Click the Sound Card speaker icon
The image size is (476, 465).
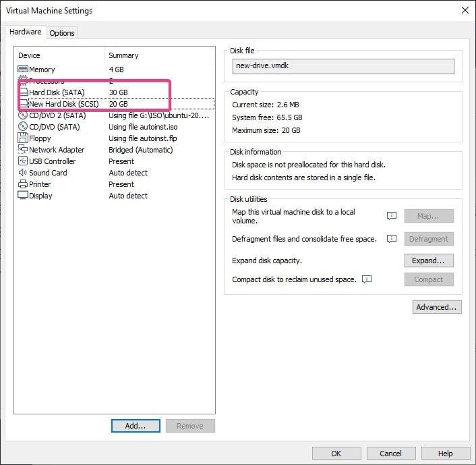[x=23, y=173]
